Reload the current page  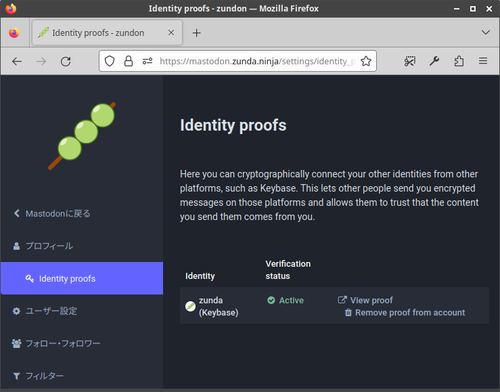66,61
